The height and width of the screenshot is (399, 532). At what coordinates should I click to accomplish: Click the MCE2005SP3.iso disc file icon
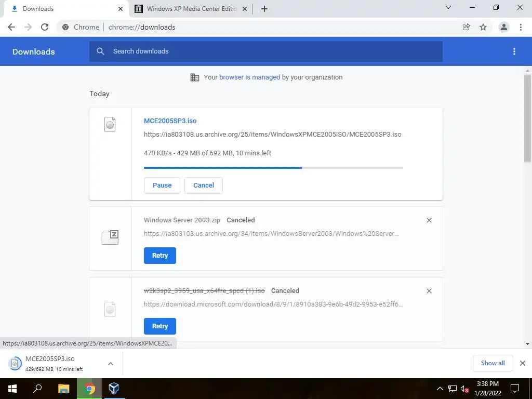[x=110, y=124]
